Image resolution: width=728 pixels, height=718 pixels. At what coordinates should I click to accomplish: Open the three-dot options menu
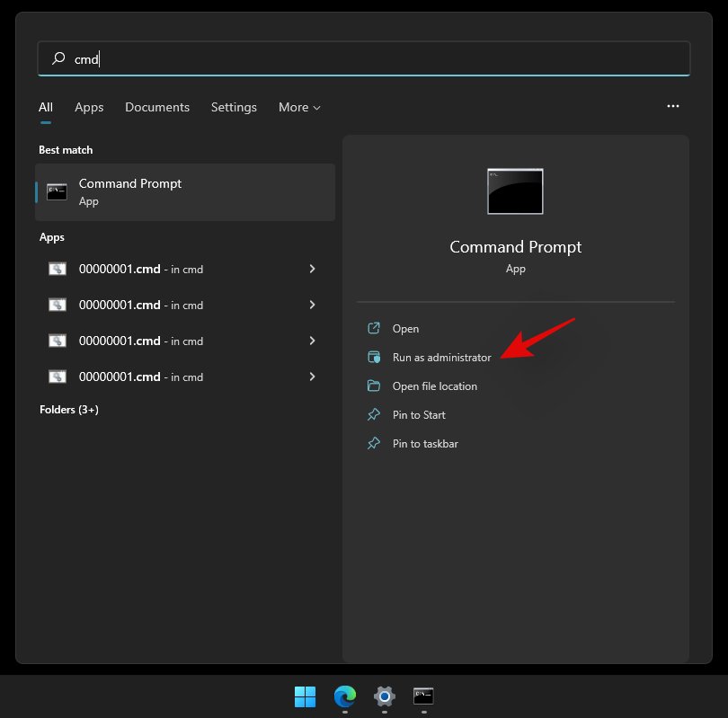(673, 106)
